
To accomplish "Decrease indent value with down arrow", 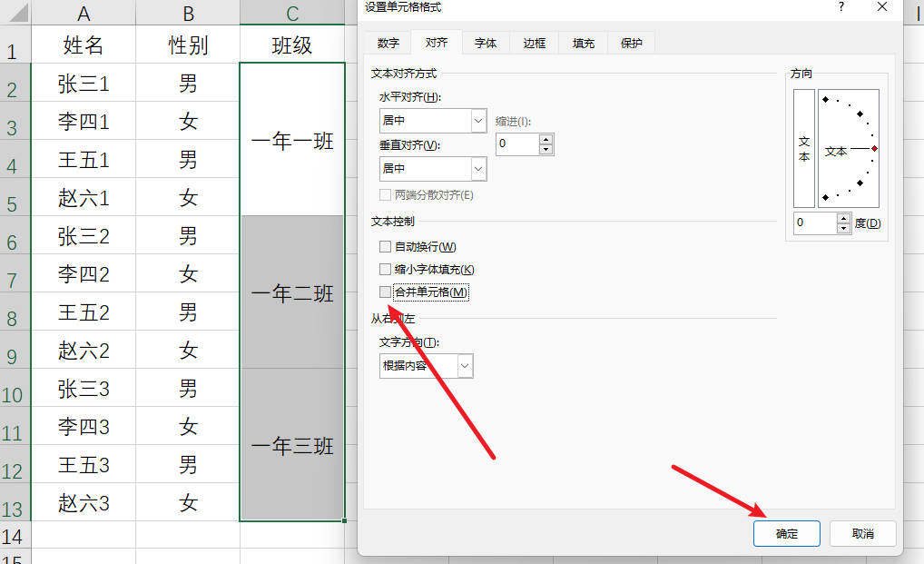I will click(546, 149).
